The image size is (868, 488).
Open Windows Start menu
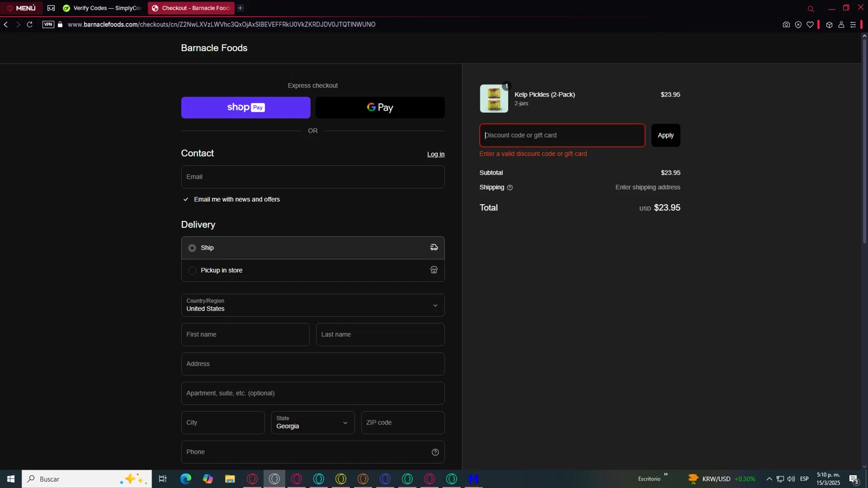coord(10,479)
